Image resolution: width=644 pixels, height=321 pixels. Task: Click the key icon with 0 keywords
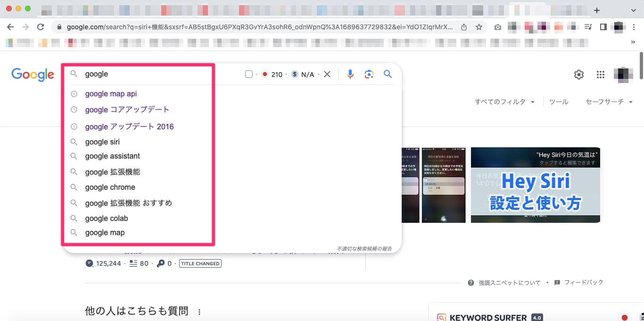point(161,263)
